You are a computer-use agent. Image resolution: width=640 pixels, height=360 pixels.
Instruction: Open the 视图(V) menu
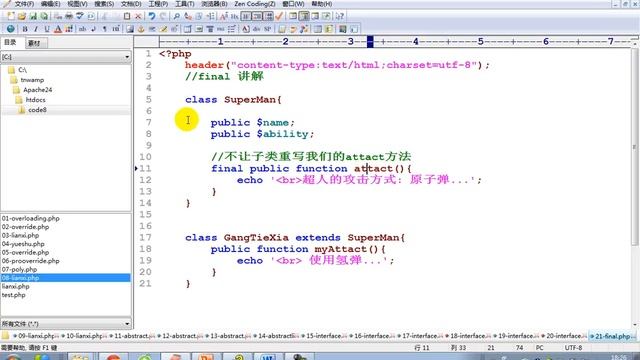[x=77, y=4]
